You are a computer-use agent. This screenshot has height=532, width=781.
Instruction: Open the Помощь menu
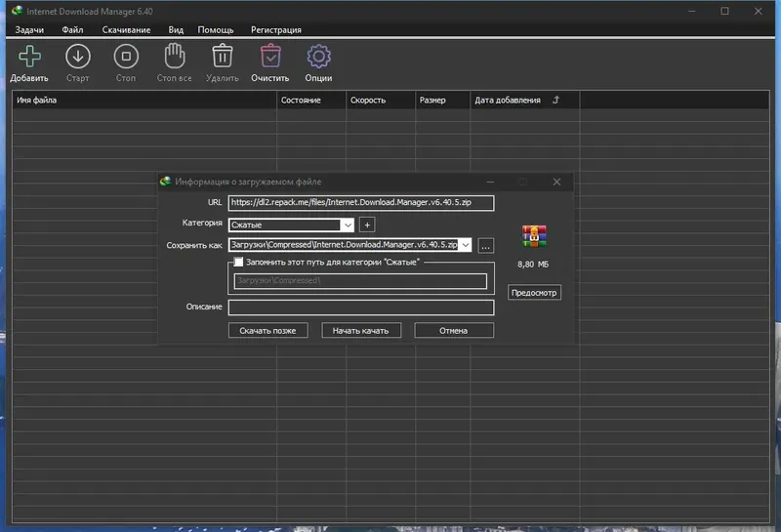216,30
